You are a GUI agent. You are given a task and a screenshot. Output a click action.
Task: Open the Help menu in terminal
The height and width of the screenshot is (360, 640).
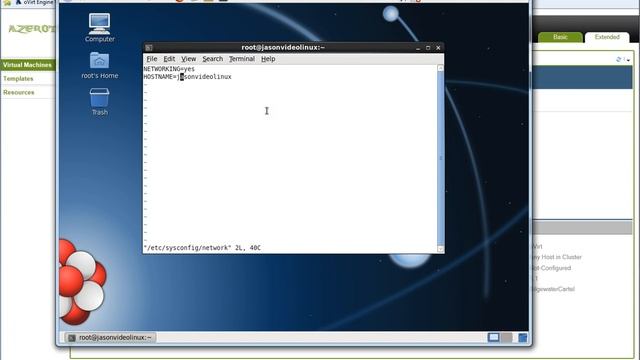click(268, 59)
